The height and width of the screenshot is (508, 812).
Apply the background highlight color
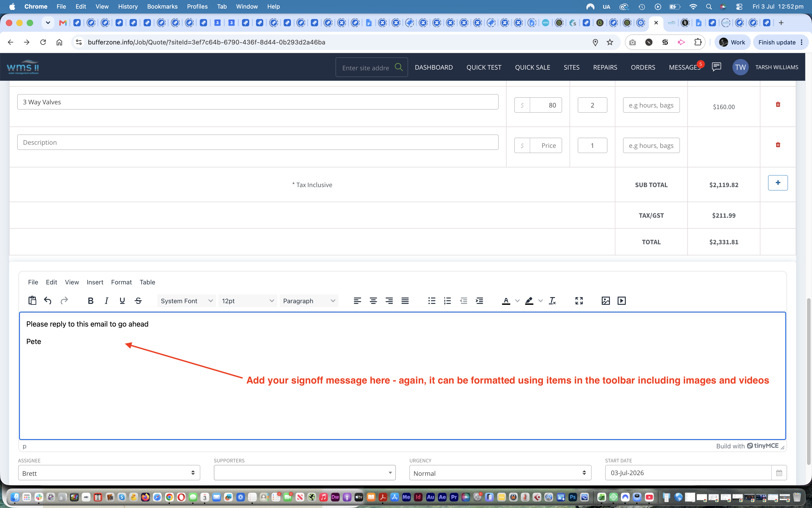[529, 301]
